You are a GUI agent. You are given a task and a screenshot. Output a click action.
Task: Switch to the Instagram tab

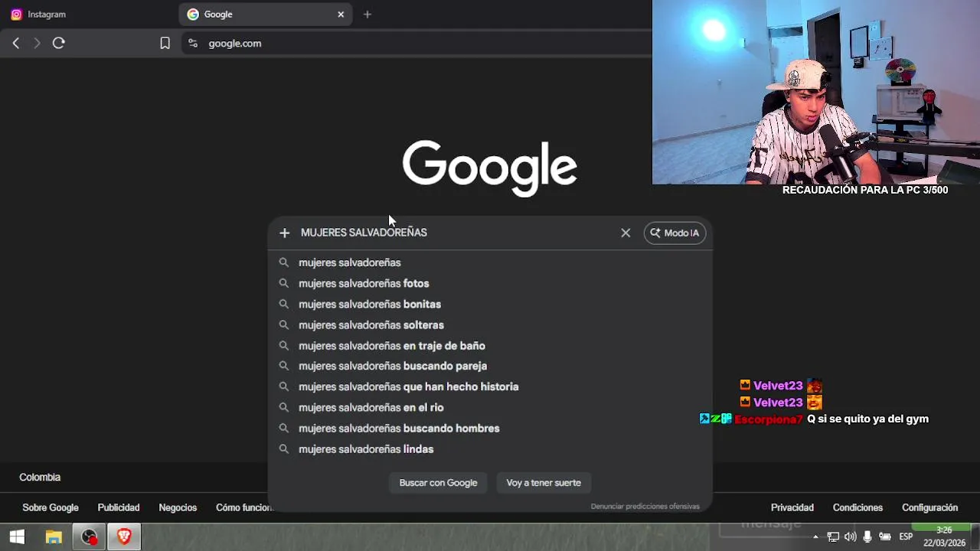[88, 15]
